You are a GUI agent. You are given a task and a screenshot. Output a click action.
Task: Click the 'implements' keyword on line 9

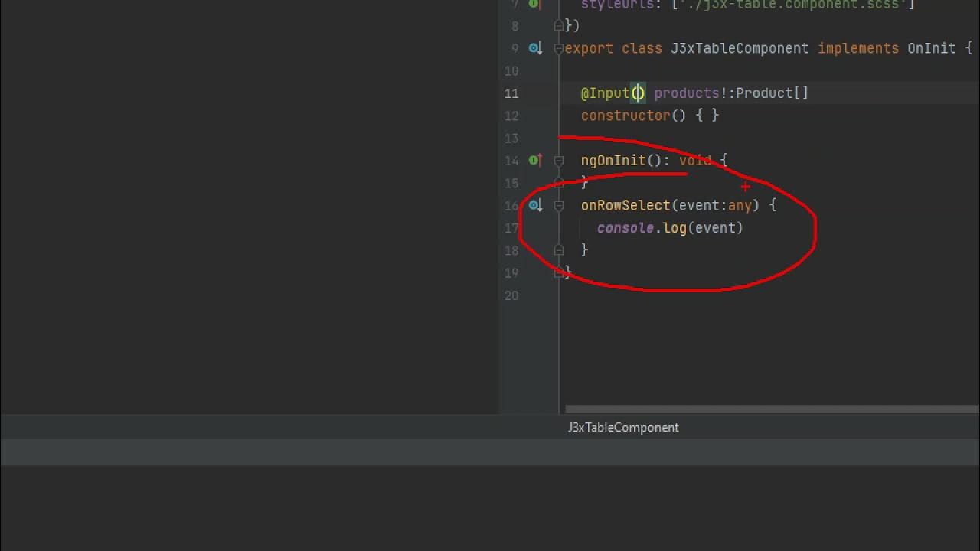tap(858, 48)
